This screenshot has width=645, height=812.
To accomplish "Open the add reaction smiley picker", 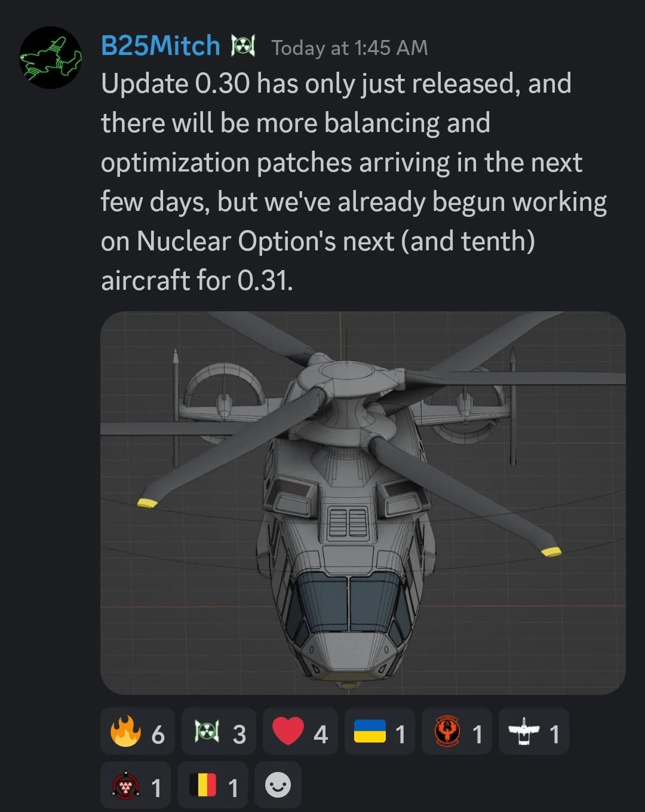I will [278, 785].
